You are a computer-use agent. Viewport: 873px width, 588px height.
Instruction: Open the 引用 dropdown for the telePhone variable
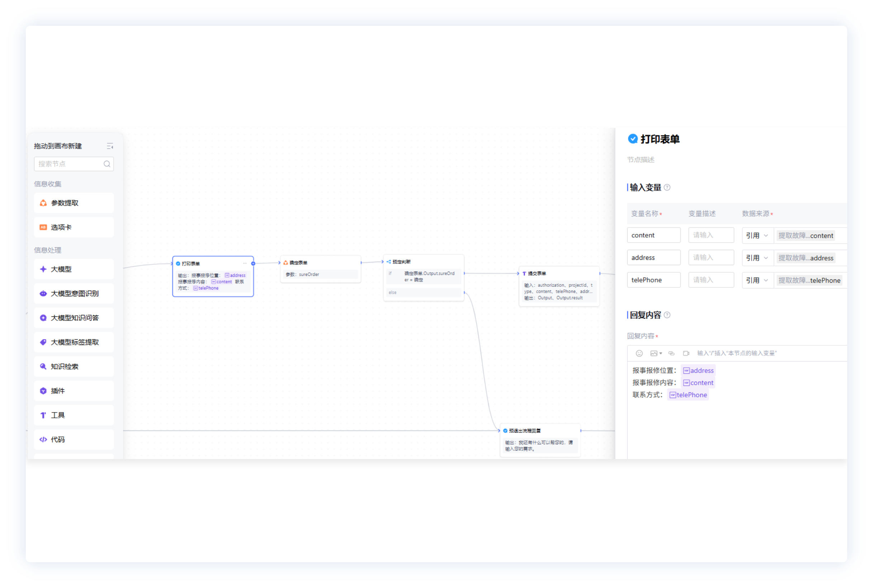pos(757,280)
